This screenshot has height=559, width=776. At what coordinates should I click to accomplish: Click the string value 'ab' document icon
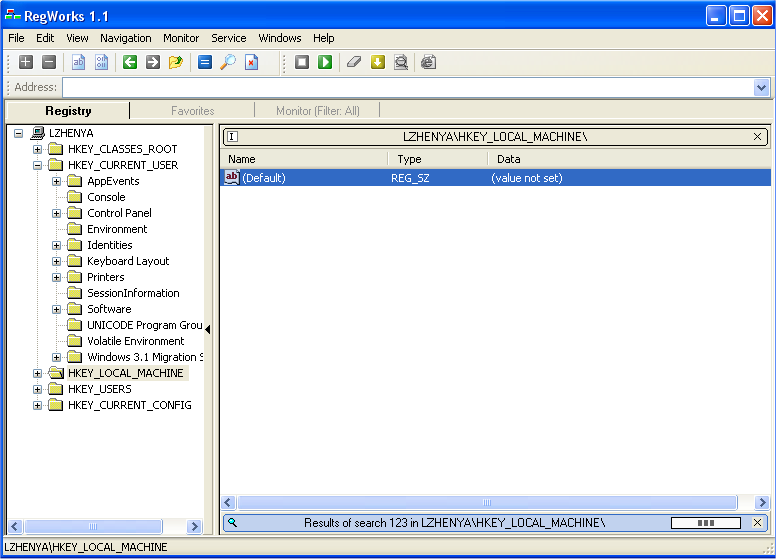(x=78, y=62)
